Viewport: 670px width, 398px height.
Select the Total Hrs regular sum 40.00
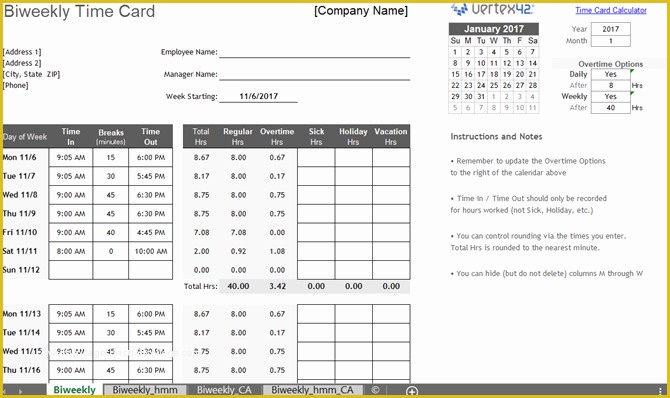click(x=238, y=286)
